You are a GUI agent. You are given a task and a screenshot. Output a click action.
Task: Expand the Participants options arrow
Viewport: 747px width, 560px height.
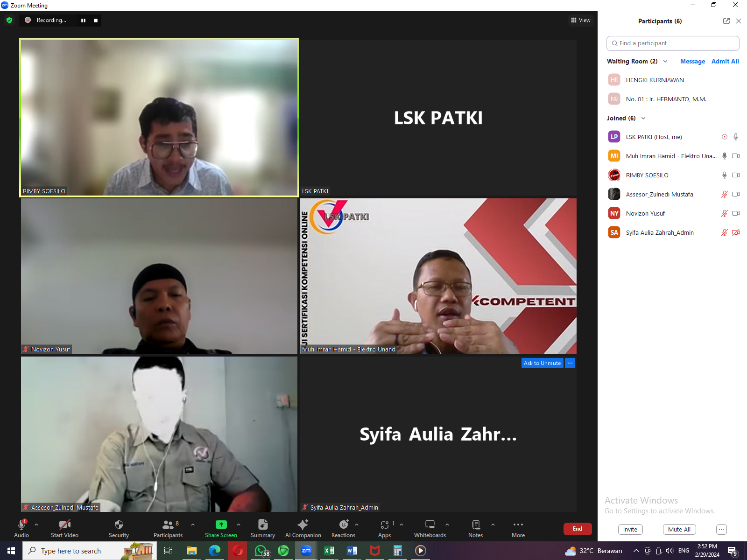tap(193, 525)
